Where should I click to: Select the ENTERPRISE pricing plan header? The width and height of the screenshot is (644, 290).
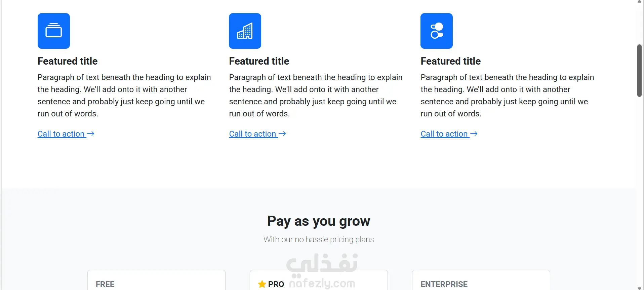click(x=444, y=284)
